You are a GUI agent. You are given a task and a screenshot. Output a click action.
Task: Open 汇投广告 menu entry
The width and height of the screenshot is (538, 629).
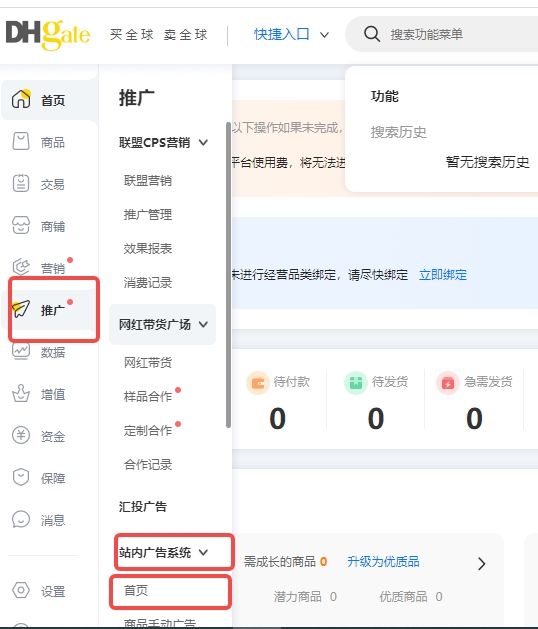(142, 506)
